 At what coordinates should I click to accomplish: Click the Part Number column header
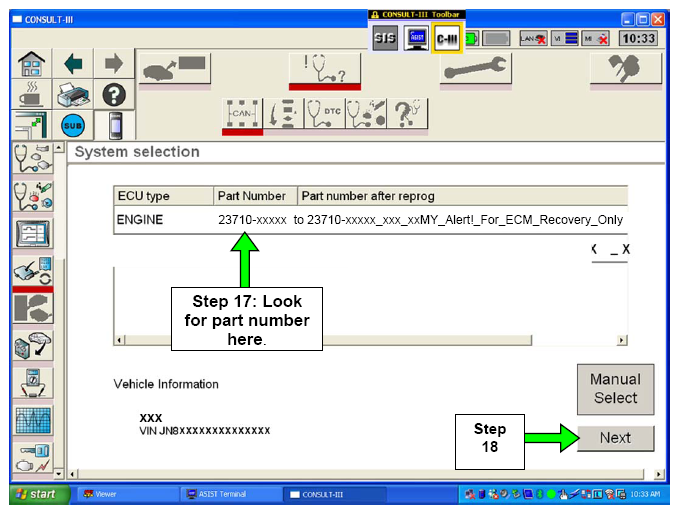click(x=254, y=196)
